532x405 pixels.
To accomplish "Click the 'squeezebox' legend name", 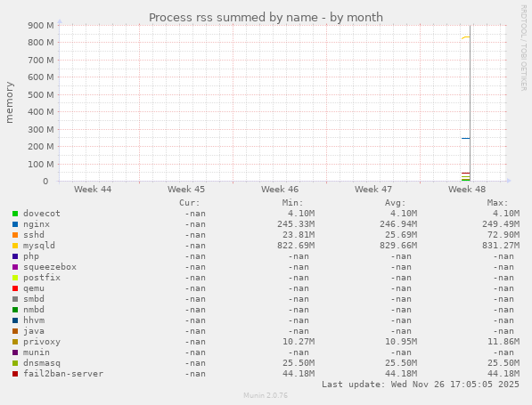I will point(50,267).
